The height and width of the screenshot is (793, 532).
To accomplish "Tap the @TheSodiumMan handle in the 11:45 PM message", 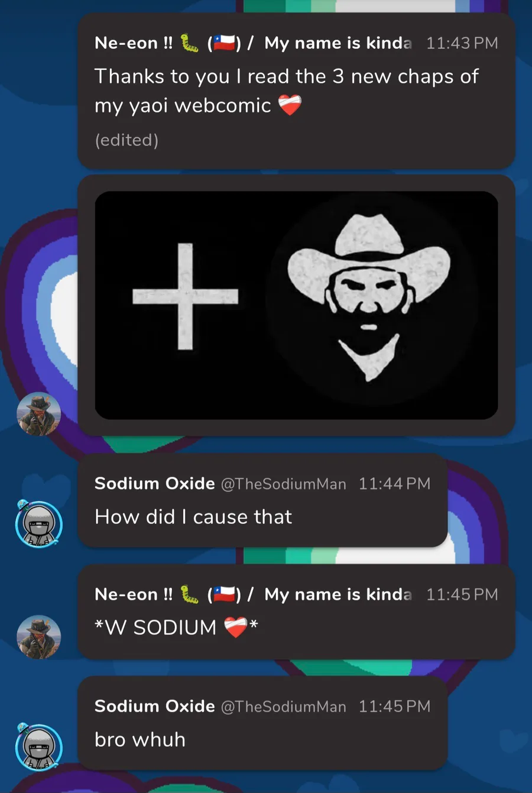I will (283, 707).
